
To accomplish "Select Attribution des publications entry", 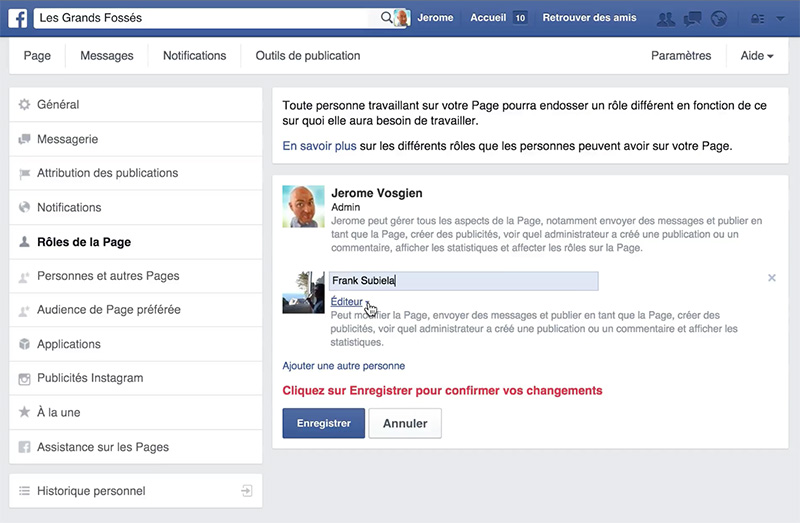I will coord(136,173).
